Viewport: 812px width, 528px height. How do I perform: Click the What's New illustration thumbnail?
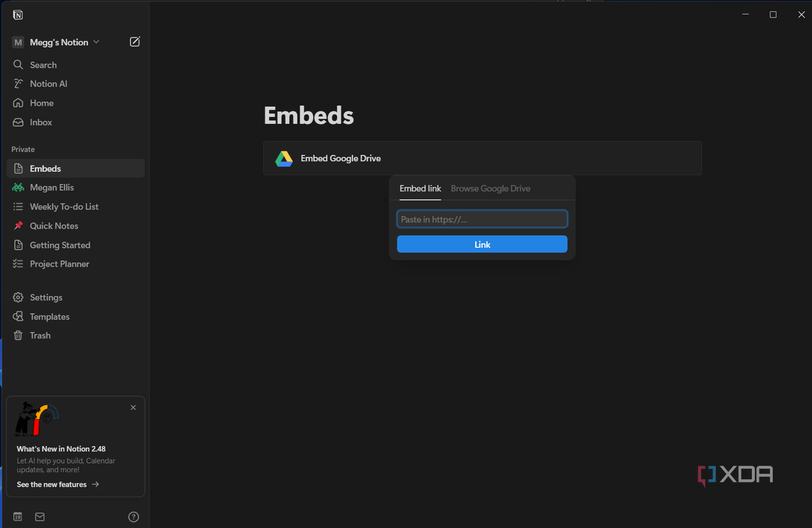[36, 419]
